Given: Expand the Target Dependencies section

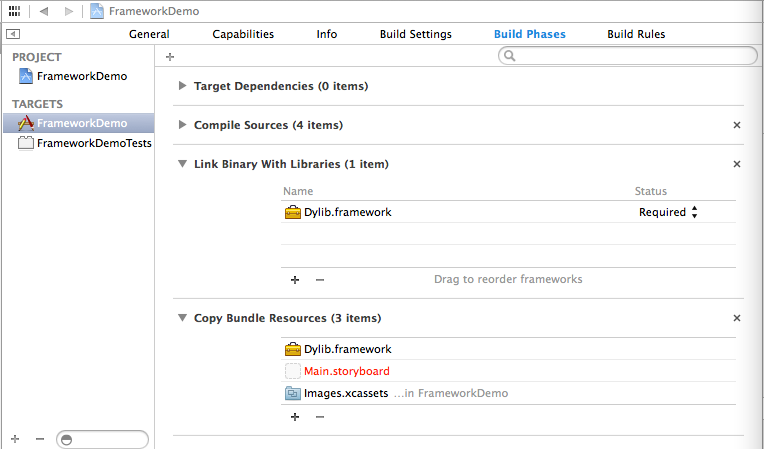Looking at the screenshot, I should click(x=182, y=86).
